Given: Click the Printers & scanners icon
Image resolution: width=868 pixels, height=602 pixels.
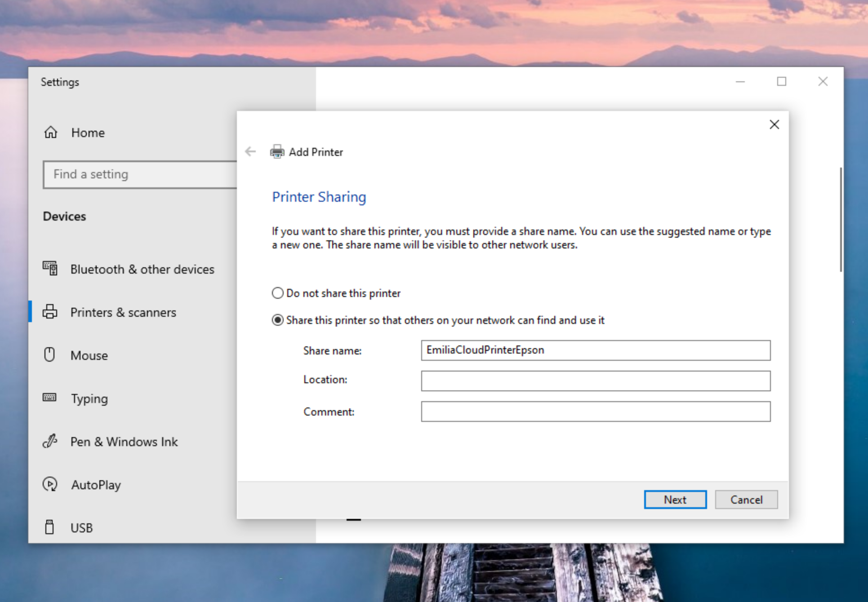Looking at the screenshot, I should 50,312.
